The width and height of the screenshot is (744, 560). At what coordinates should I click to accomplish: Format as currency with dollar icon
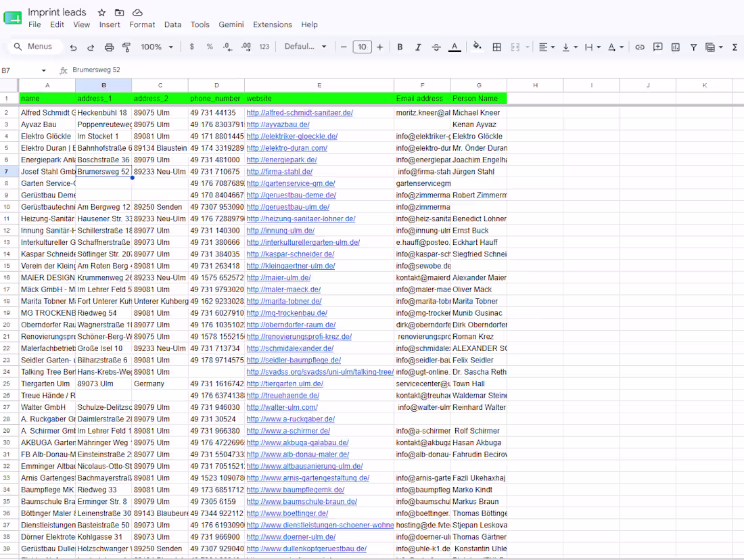[191, 47]
